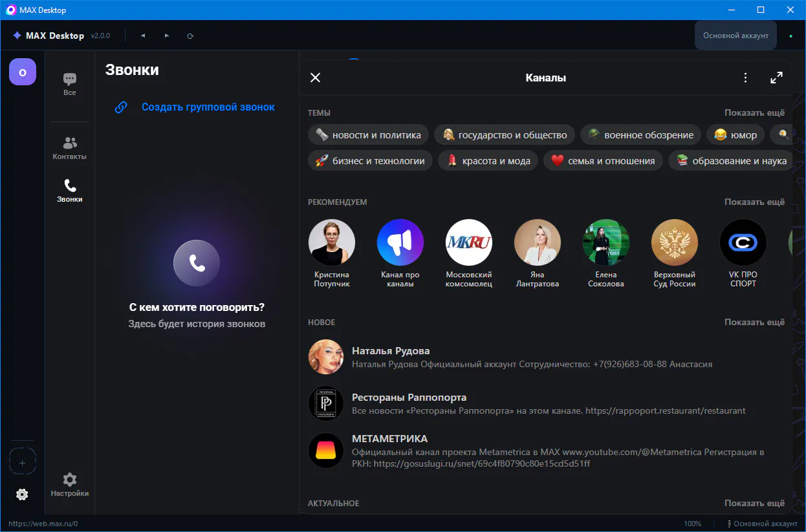The width and height of the screenshot is (806, 532).
Task: Select the 'Звонки' calls tab
Action: tap(70, 191)
